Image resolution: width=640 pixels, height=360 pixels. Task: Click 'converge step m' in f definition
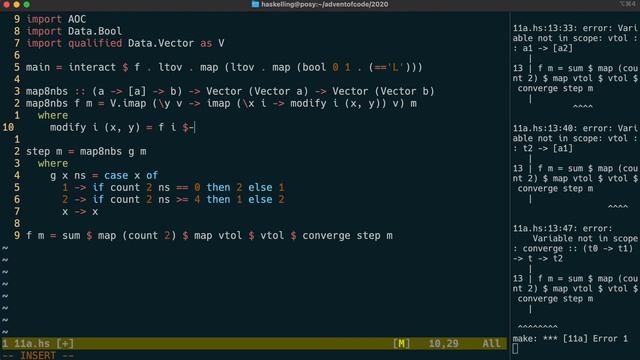(347, 236)
